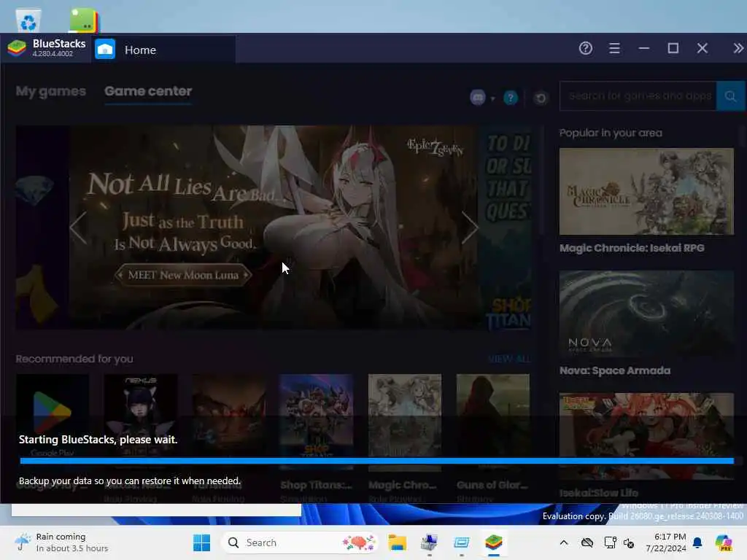The height and width of the screenshot is (560, 747).
Task: Switch to the My games tab
Action: point(51,91)
